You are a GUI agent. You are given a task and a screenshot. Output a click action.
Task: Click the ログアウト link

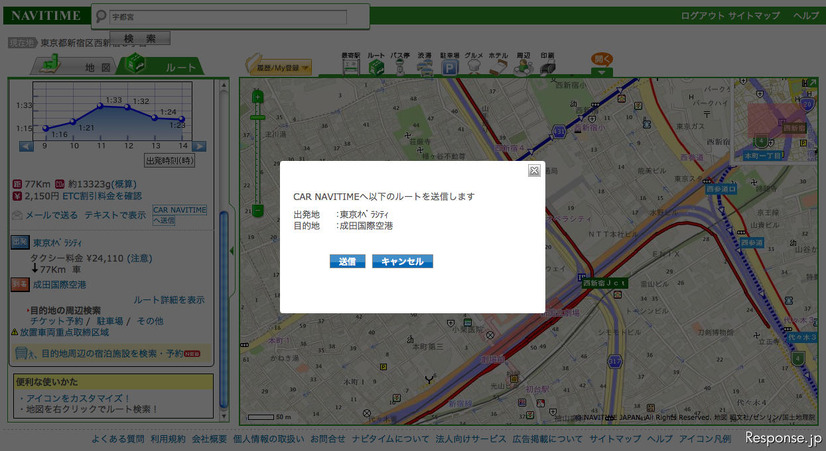(702, 16)
